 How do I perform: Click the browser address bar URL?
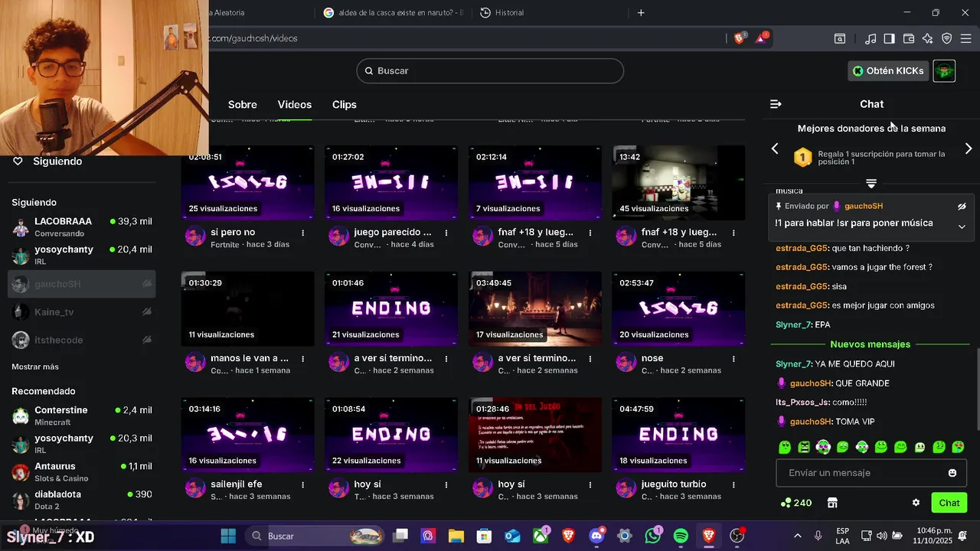[x=253, y=38]
